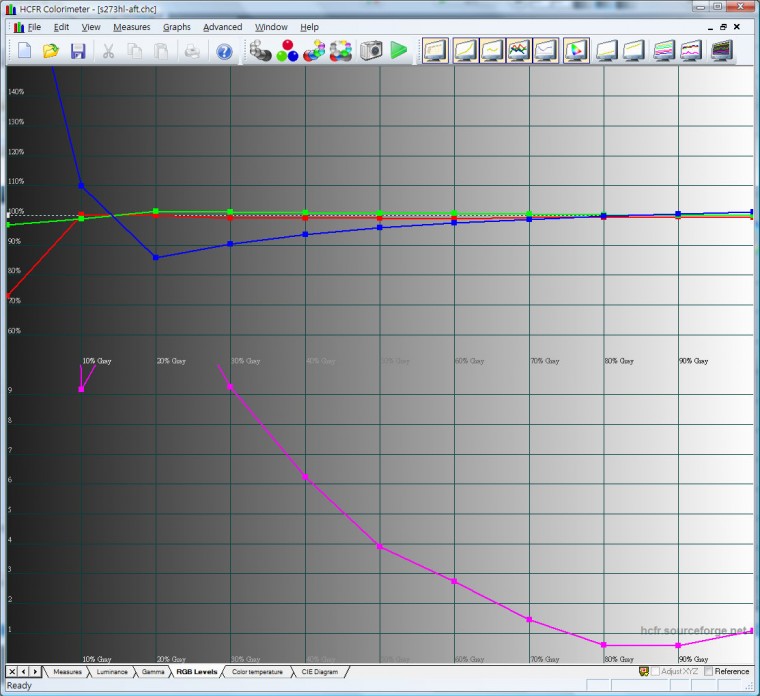
Task: Open help via the blue question mark icon
Action: tap(224, 51)
